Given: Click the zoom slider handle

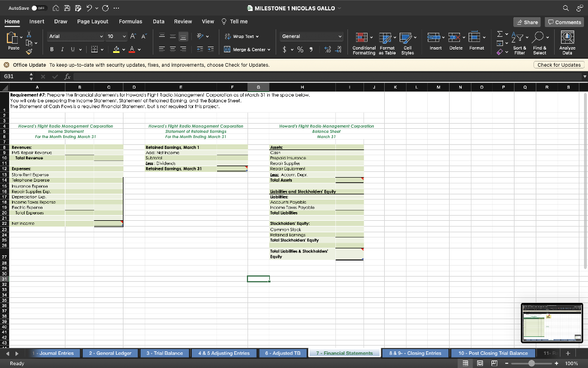Looking at the screenshot, I should pyautogui.click(x=531, y=363).
